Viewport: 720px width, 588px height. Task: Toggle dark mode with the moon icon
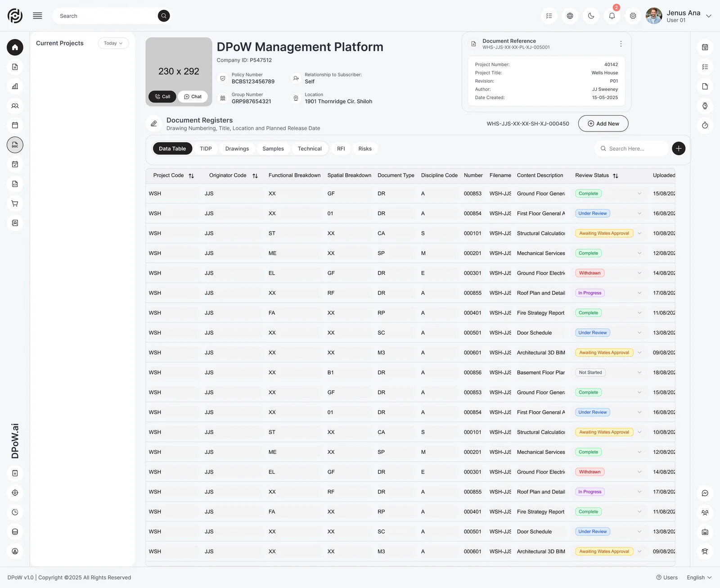pyautogui.click(x=591, y=16)
